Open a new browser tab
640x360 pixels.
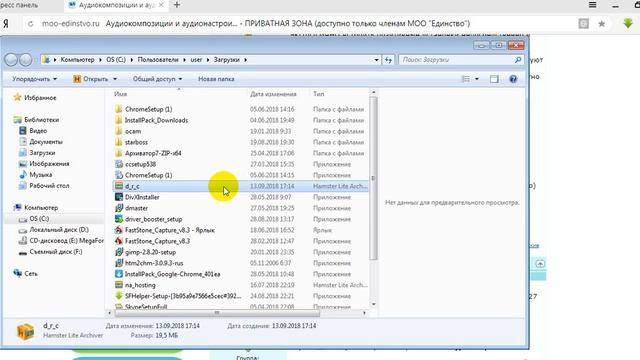tap(177, 5)
